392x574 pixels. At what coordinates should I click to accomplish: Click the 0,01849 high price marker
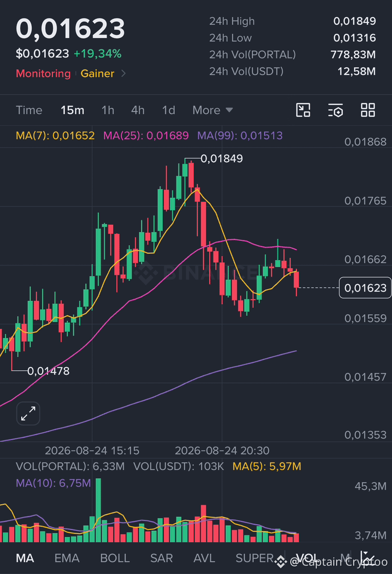(222, 159)
